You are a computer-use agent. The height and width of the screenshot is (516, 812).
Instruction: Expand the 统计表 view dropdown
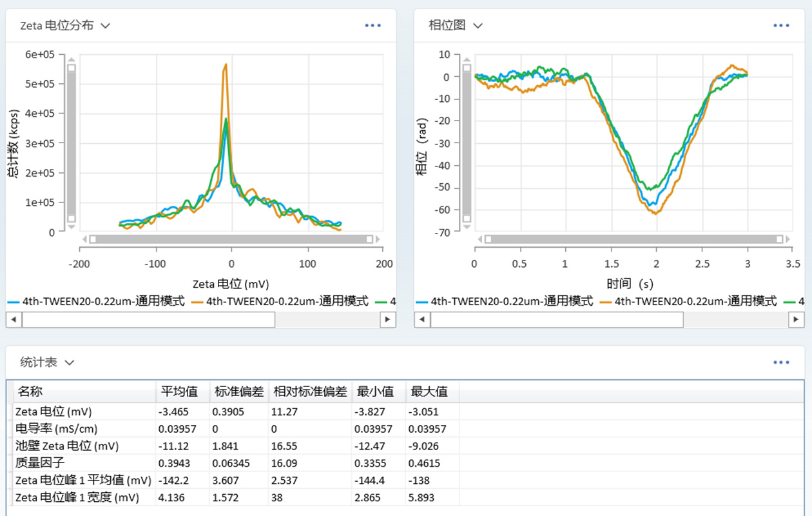point(70,362)
